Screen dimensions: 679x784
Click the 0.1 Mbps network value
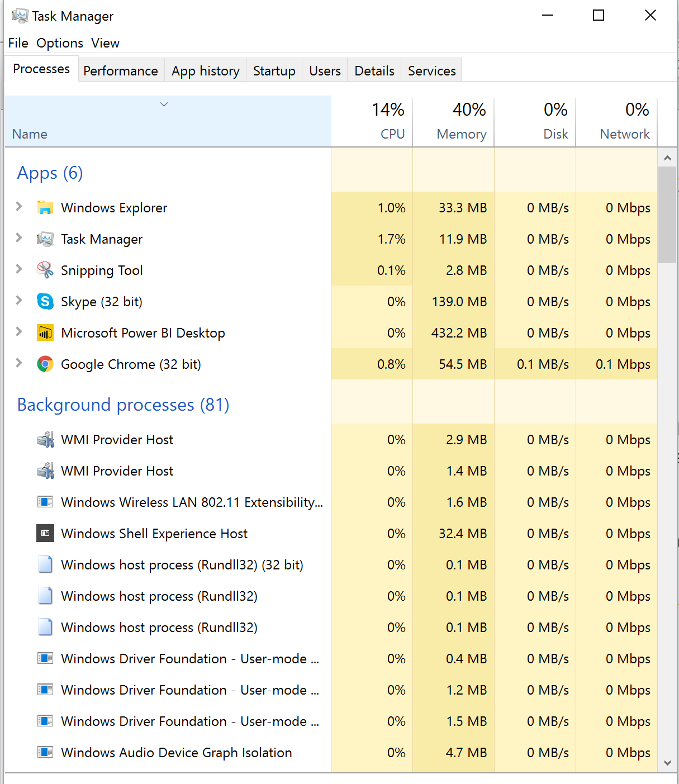pyautogui.click(x=623, y=364)
